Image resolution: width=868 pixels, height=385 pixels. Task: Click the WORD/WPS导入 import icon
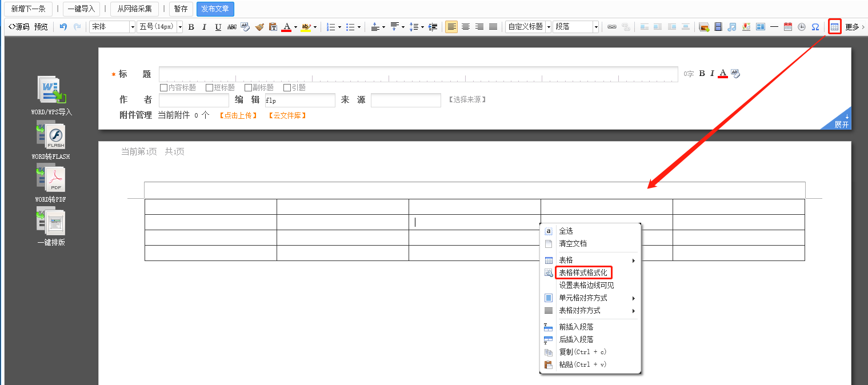pyautogui.click(x=52, y=91)
